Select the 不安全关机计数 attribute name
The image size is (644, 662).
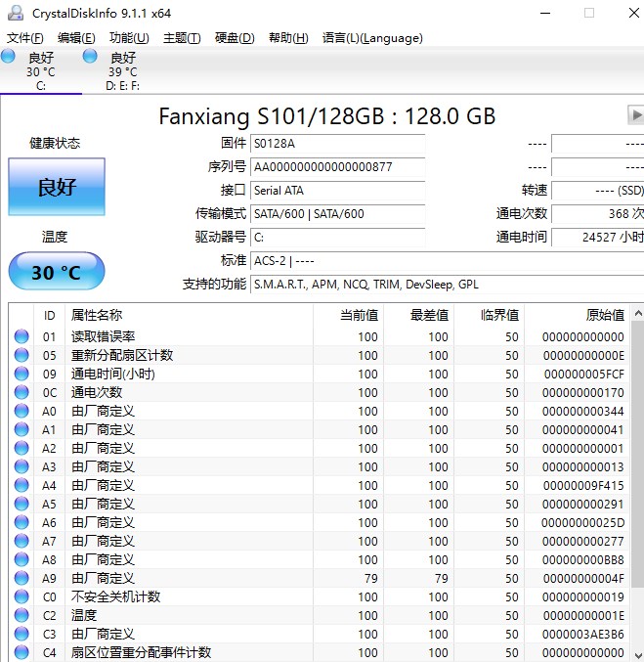(115, 596)
